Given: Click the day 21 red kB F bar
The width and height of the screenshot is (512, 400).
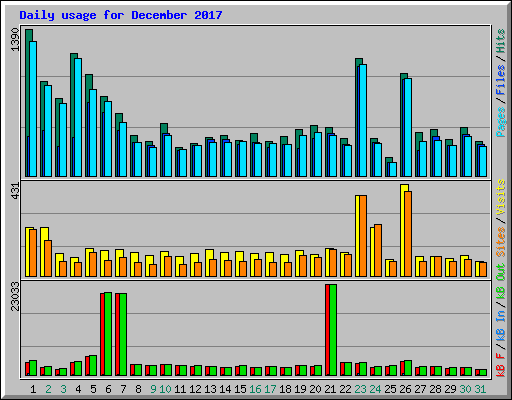Looking at the screenshot, I should coord(327,330).
